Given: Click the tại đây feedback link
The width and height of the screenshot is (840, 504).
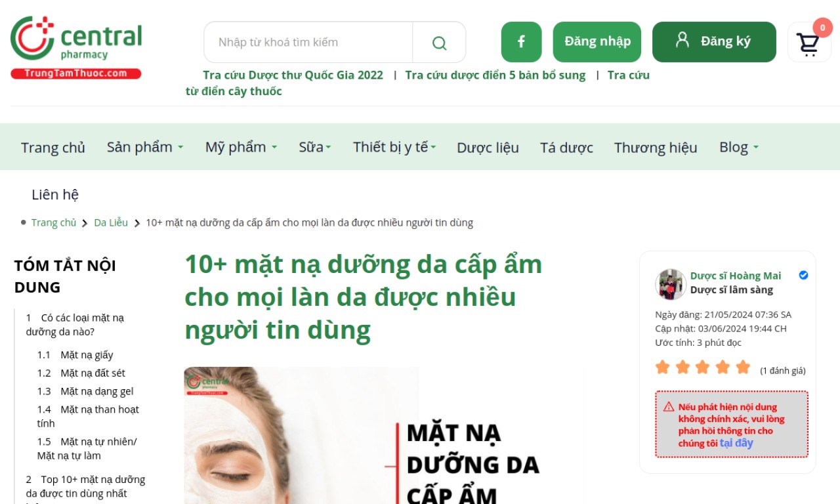Looking at the screenshot, I should coord(736,443).
